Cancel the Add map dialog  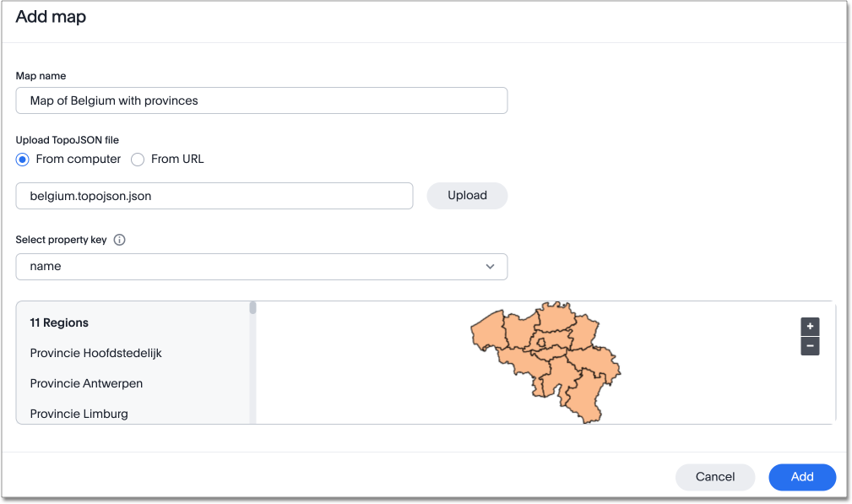point(714,477)
